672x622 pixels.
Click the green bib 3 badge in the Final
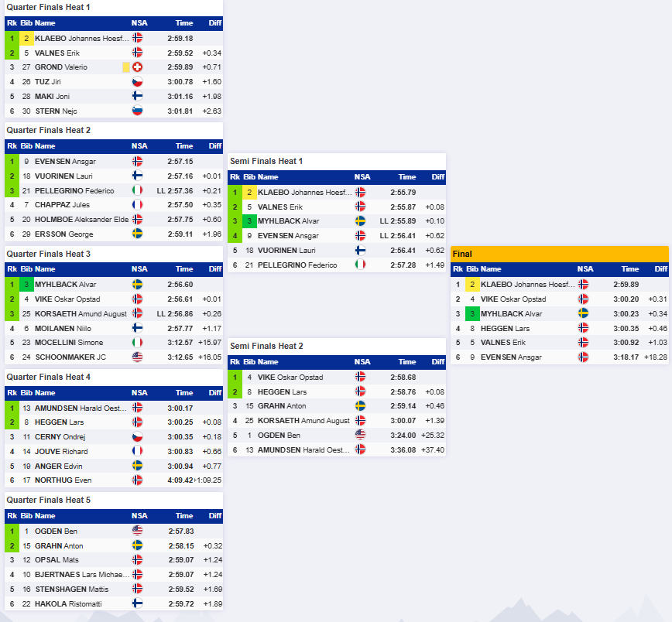(472, 314)
